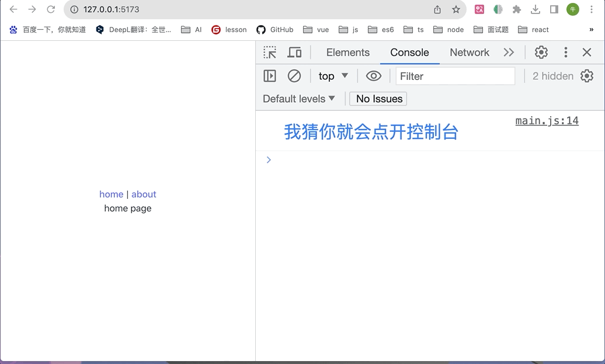
Task: Click the about link on page
Action: (x=144, y=194)
